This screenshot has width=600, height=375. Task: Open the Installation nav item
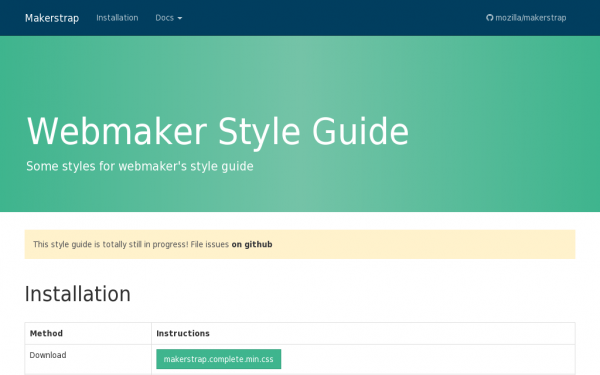[x=117, y=18]
